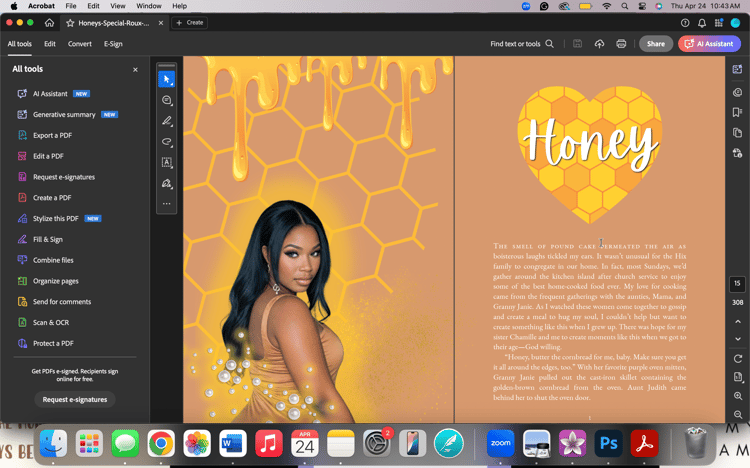Open the View menu
The width and height of the screenshot is (750, 468).
(118, 6)
